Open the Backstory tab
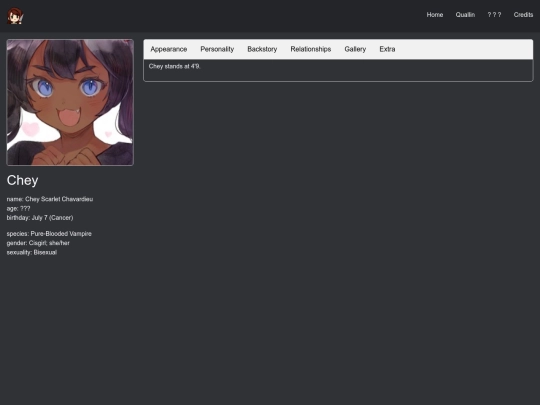Viewport: 540px width, 405px height. click(262, 49)
